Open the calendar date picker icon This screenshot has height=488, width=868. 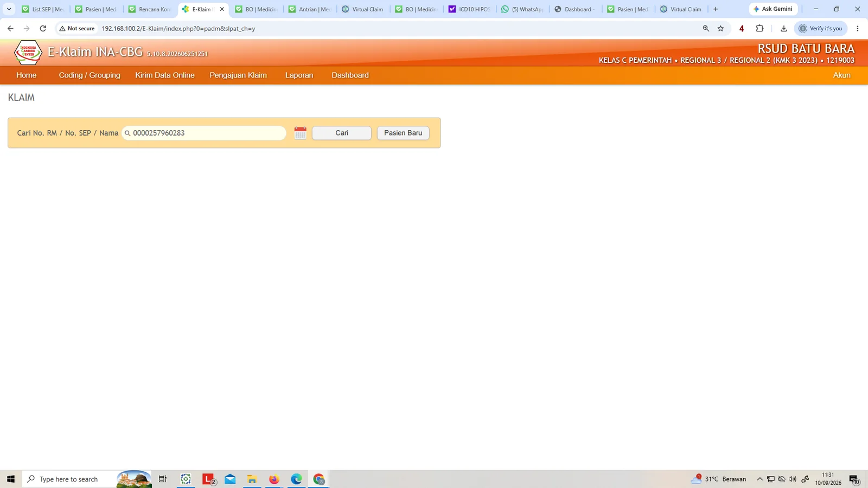[x=300, y=133]
